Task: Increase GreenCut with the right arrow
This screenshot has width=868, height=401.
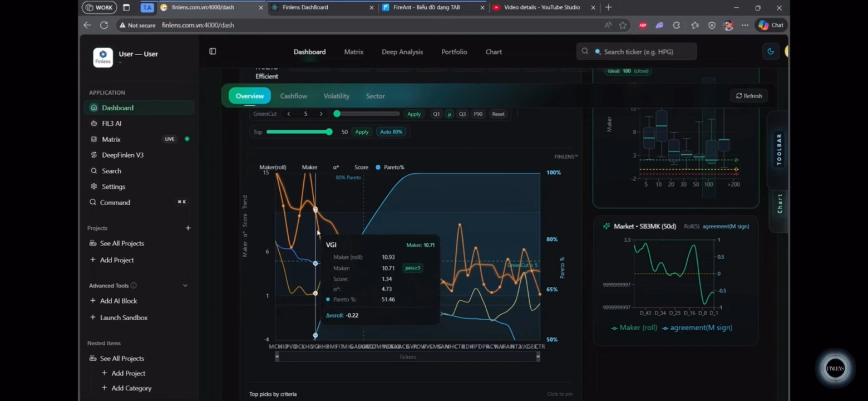Action: tap(321, 114)
